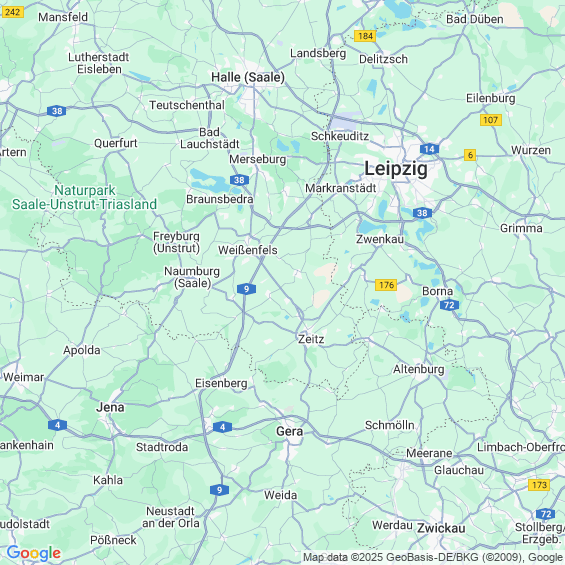Image resolution: width=565 pixels, height=565 pixels.
Task: Click the 176 road shield near Borna
Action: tap(386, 285)
